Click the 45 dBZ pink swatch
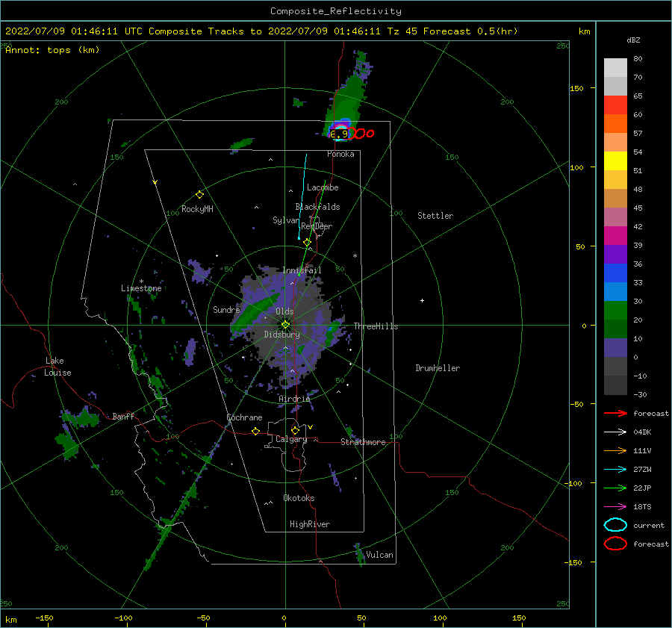 [x=615, y=217]
